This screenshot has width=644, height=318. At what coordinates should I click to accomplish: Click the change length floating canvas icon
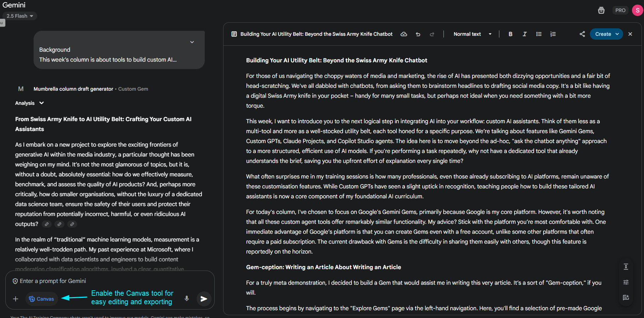[x=626, y=267]
